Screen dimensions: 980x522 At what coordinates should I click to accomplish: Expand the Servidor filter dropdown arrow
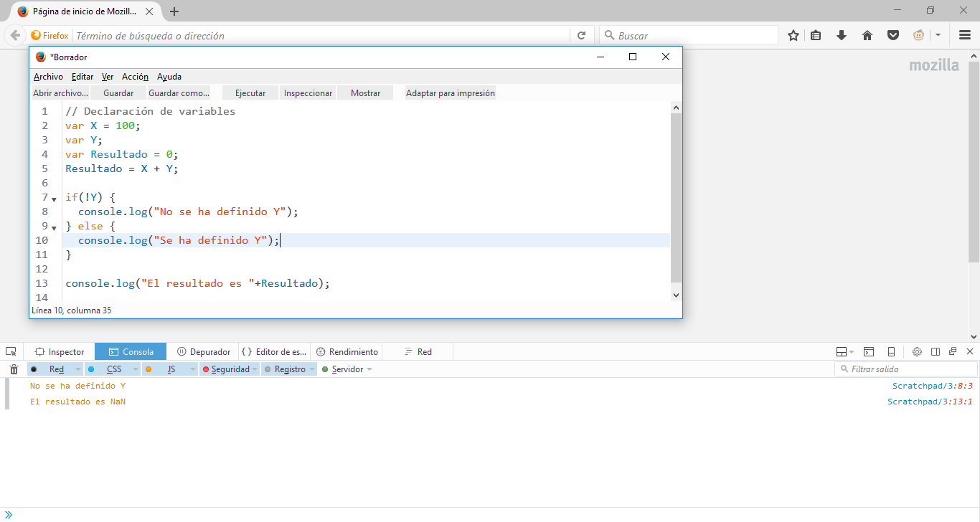(x=369, y=369)
